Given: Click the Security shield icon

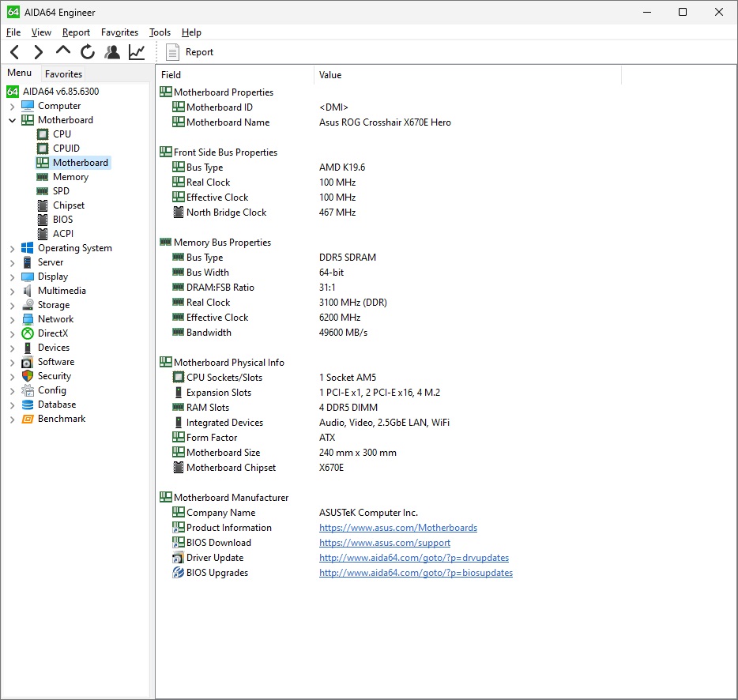Looking at the screenshot, I should (x=28, y=376).
